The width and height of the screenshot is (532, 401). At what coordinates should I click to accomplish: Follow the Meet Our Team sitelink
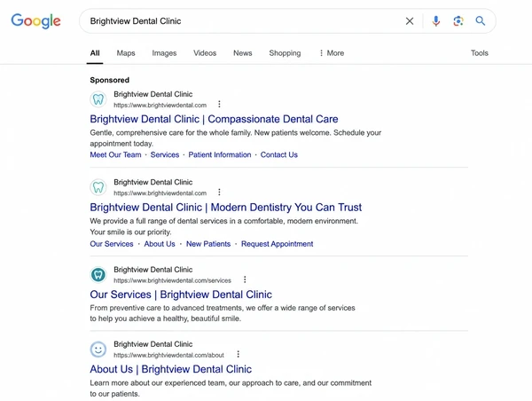[115, 155]
